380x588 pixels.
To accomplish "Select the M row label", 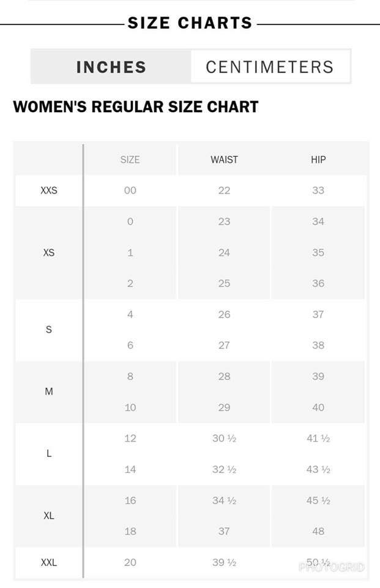I will coord(49,391).
